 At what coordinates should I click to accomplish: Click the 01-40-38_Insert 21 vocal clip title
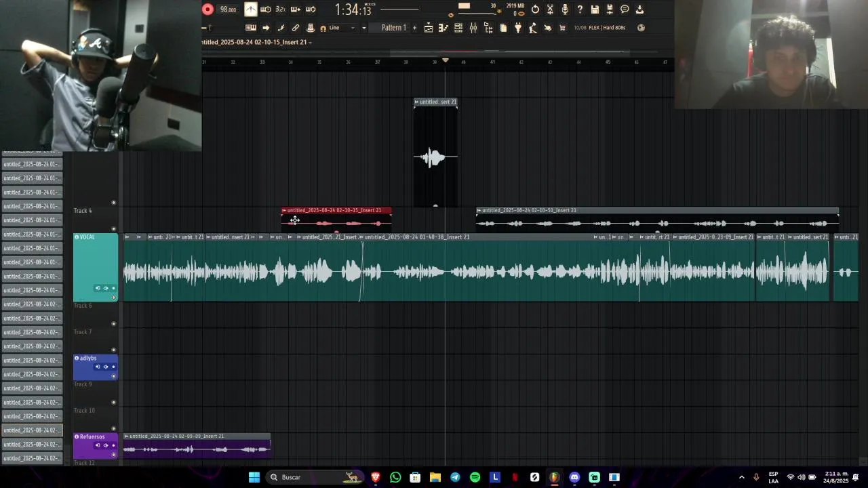(x=418, y=237)
